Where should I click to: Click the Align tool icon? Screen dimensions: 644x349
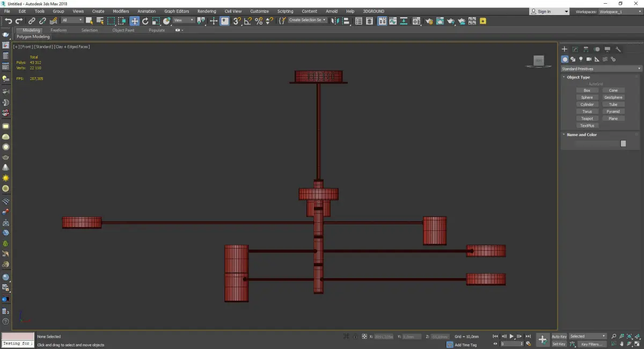click(346, 21)
